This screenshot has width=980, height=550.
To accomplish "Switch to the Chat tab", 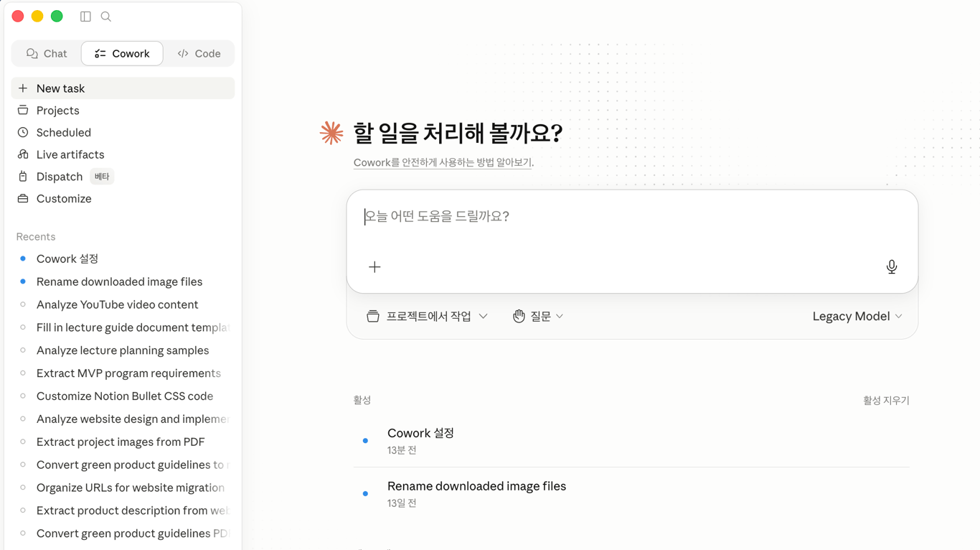I will (47, 54).
